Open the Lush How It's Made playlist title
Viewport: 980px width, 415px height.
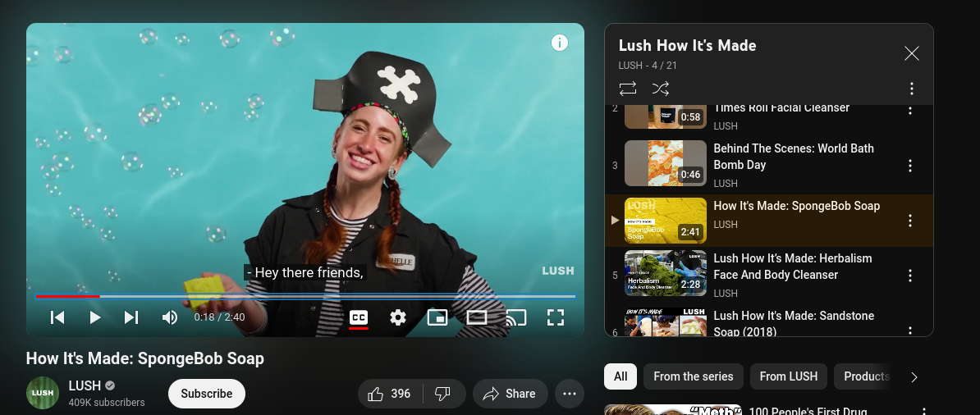(688, 46)
